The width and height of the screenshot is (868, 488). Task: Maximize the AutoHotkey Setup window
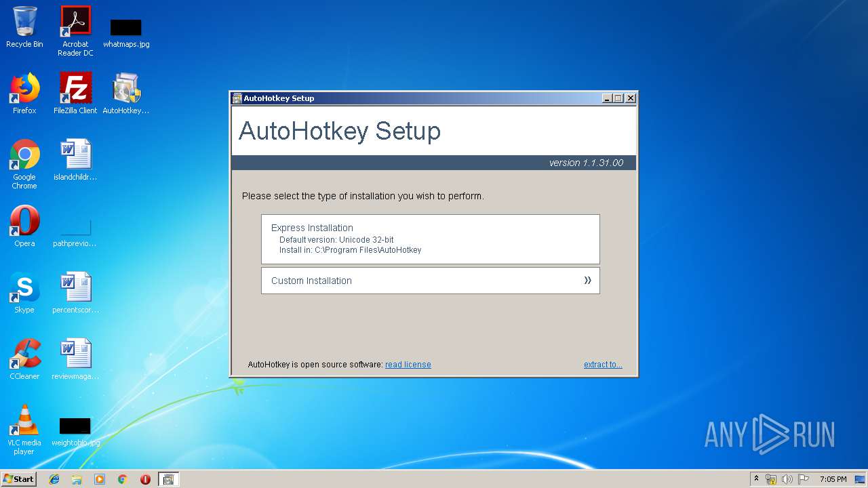coord(618,98)
